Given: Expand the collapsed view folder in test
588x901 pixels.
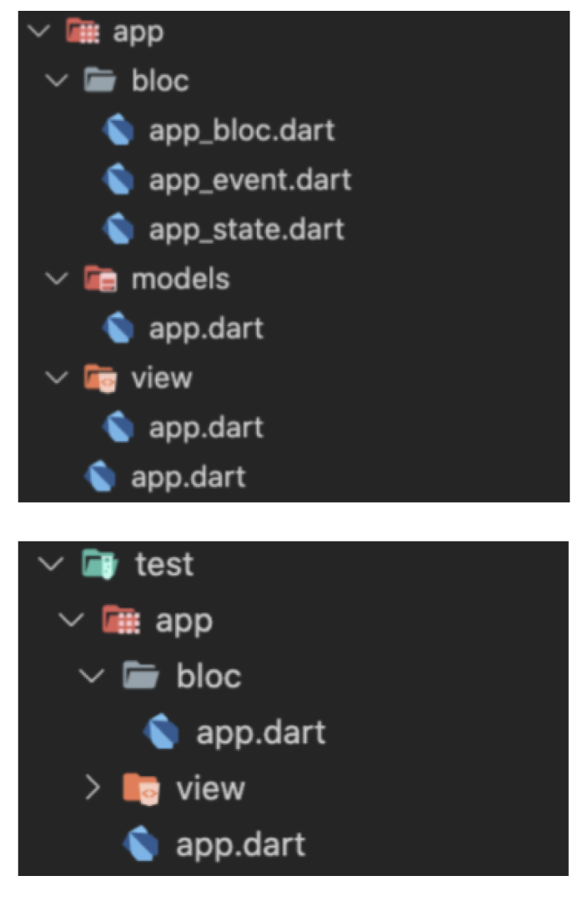Looking at the screenshot, I should 92,788.
